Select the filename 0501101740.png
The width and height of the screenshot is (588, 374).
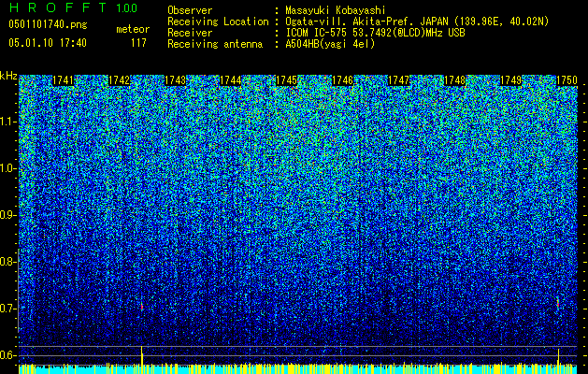[48, 24]
